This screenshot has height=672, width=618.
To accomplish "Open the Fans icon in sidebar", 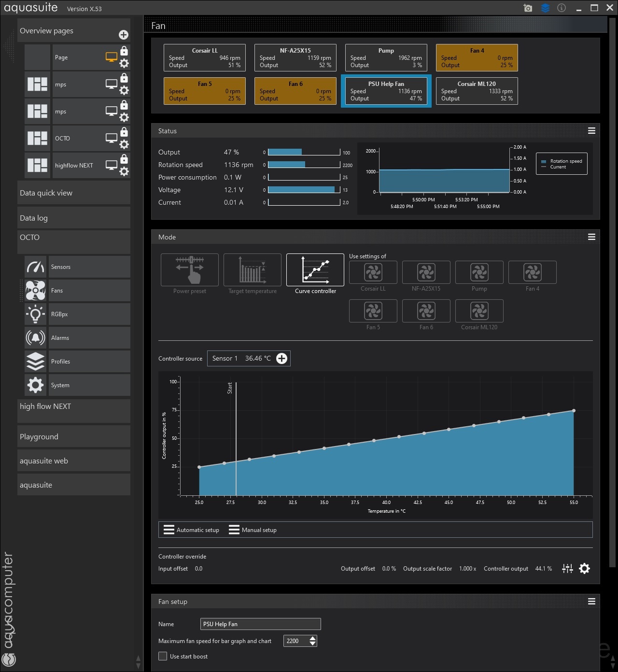I will point(35,290).
